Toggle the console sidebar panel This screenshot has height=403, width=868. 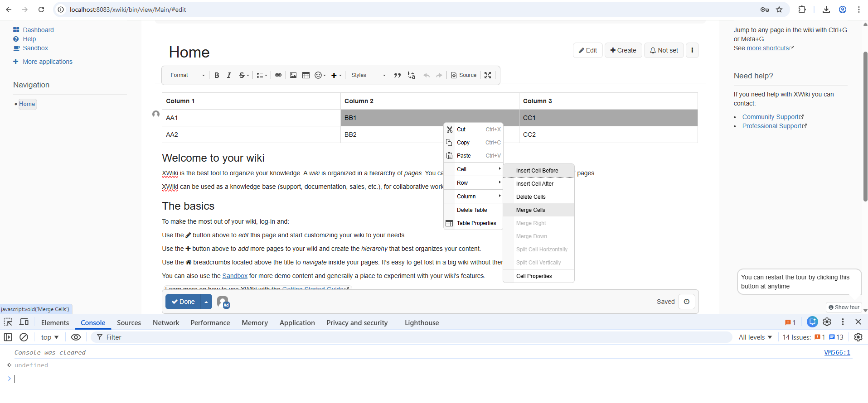pos(8,337)
